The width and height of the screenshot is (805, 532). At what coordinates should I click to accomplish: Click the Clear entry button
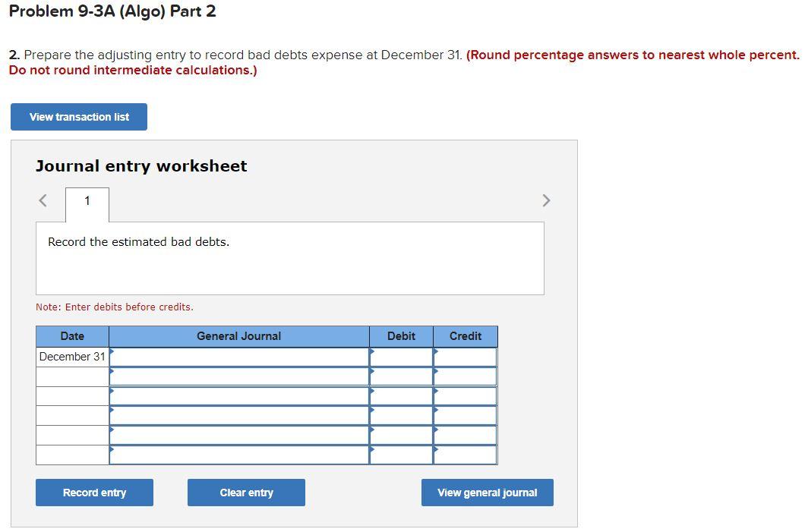coord(246,492)
